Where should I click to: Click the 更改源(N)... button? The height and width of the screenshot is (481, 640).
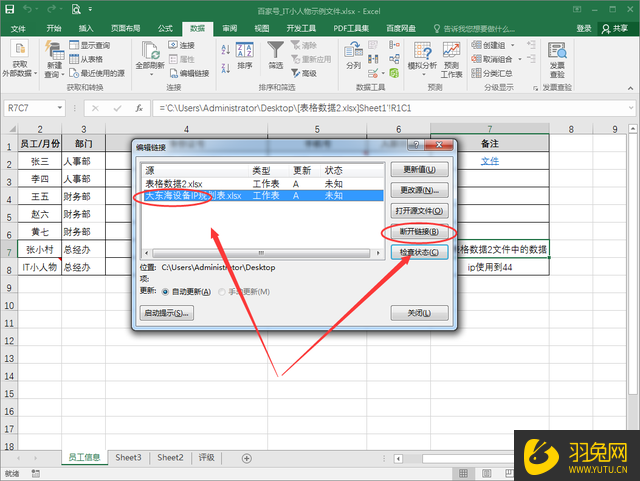(419, 190)
